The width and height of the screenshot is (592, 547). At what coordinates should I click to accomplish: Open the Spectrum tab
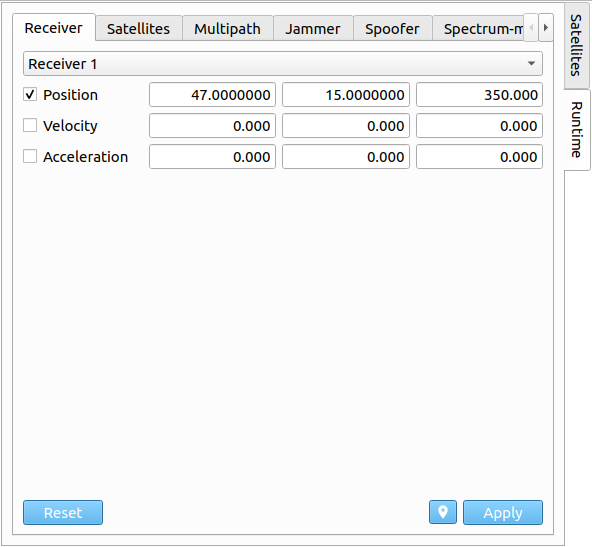[x=478, y=28]
